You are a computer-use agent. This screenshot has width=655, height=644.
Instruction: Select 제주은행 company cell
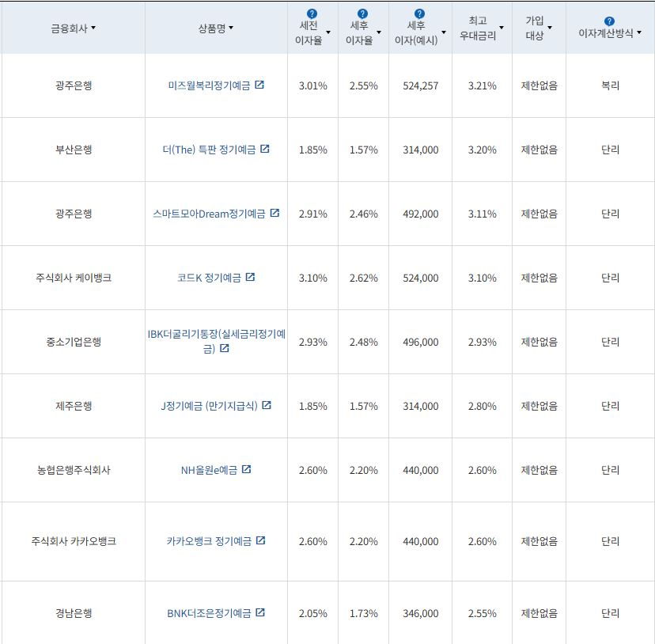click(74, 406)
